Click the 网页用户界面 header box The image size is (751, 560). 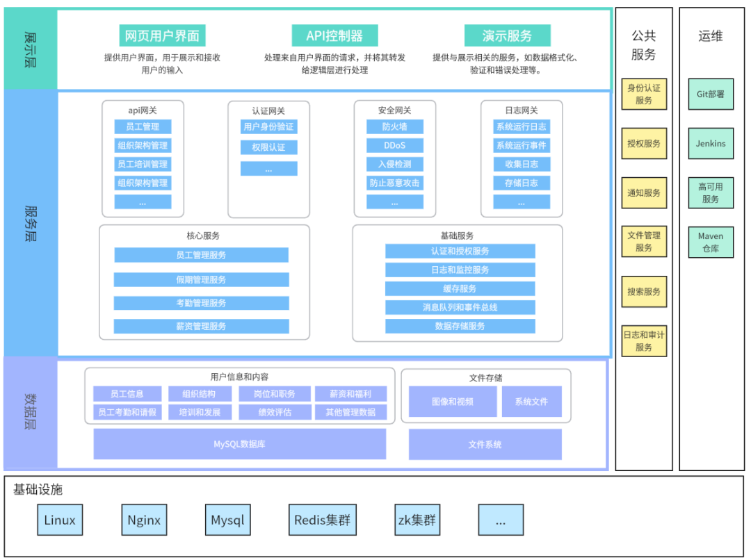pyautogui.click(x=162, y=35)
